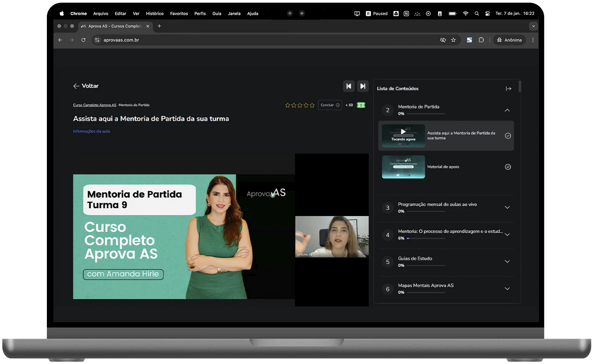Open the Chrome menu in menu bar
The height and width of the screenshot is (364, 593).
point(78,14)
